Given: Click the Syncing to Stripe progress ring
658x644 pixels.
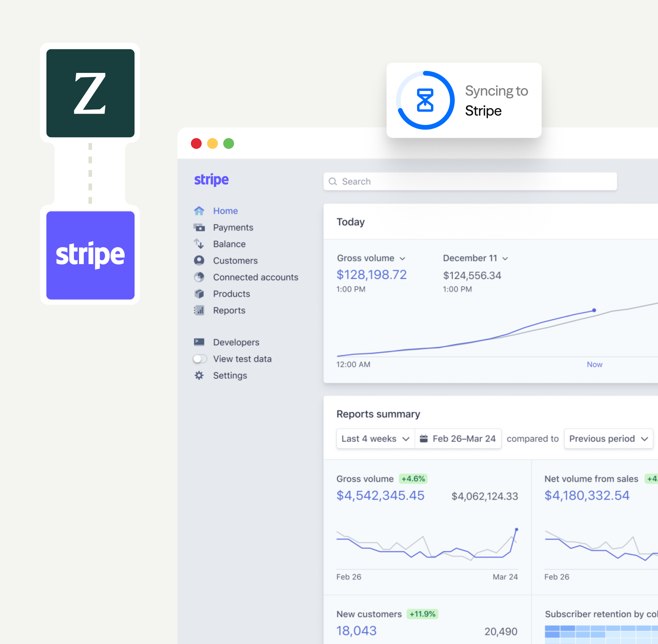Looking at the screenshot, I should (425, 100).
